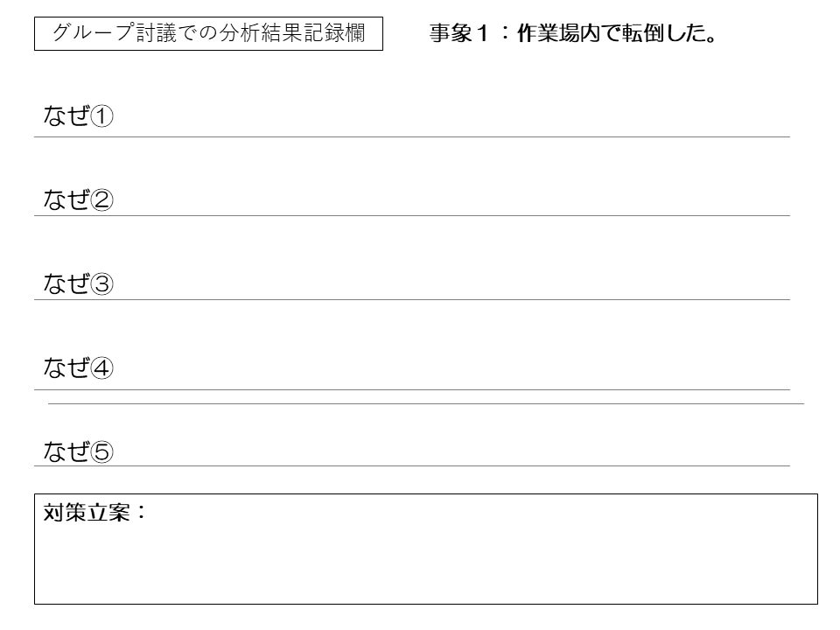840x630 pixels.
Task: Click the 転倒した text in the heading
Action: [x=656, y=34]
